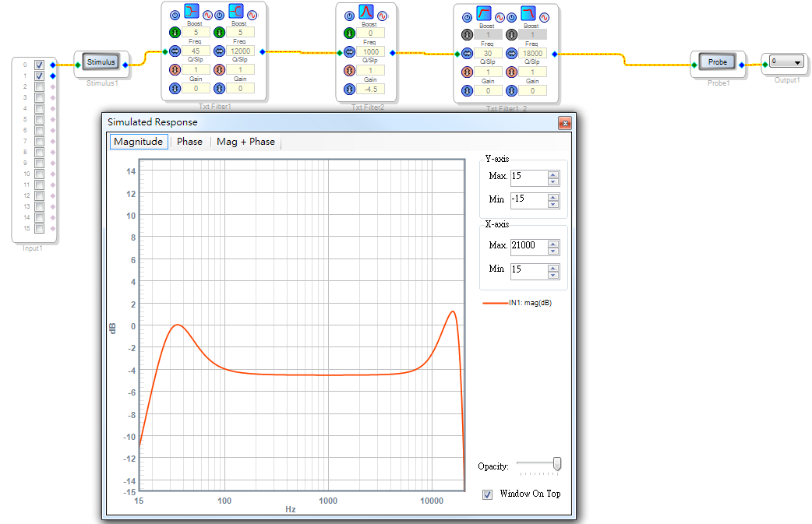Screen dimensions: 812x524
Task: Click the green Boost arrows icon of Txt Filter1's 45 Hz band
Action: click(175, 32)
